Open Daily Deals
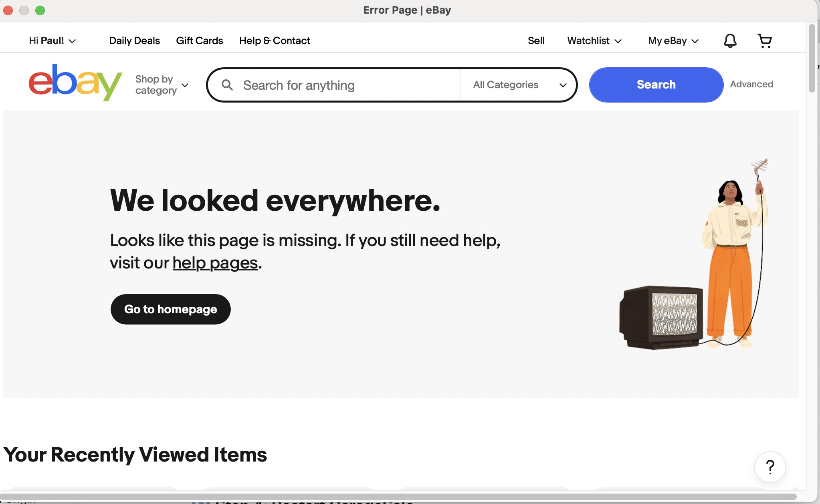 (134, 41)
